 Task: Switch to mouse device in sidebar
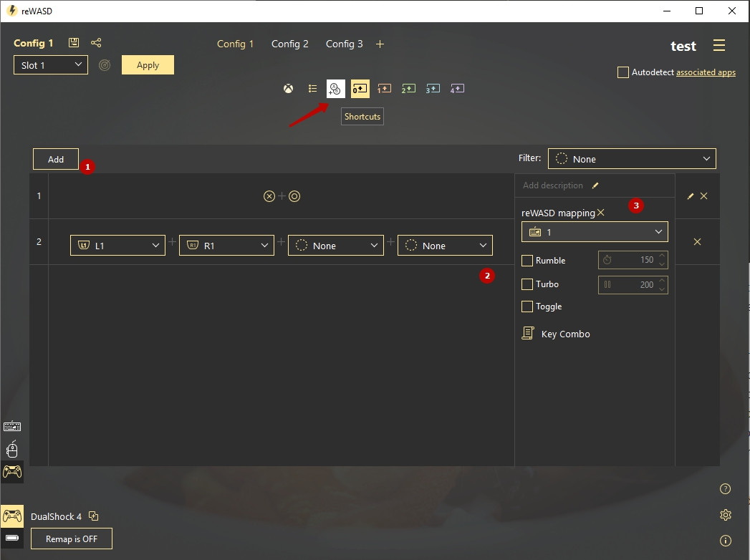(x=12, y=450)
